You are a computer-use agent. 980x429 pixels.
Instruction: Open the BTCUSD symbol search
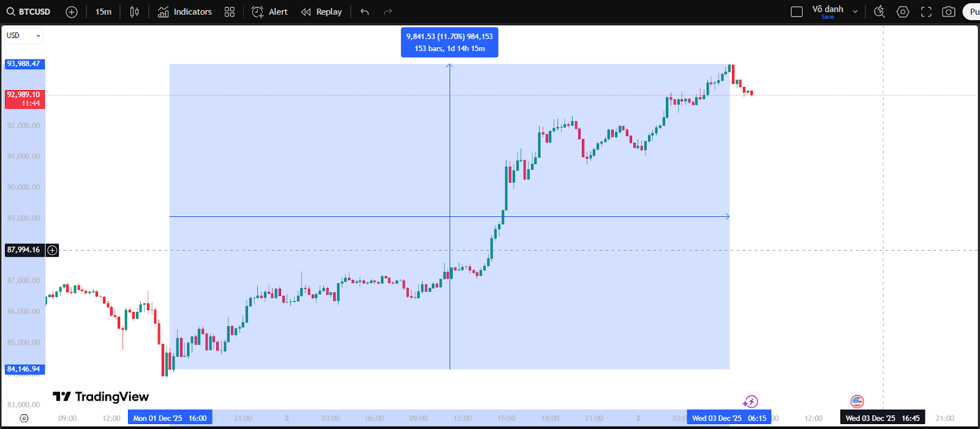29,12
